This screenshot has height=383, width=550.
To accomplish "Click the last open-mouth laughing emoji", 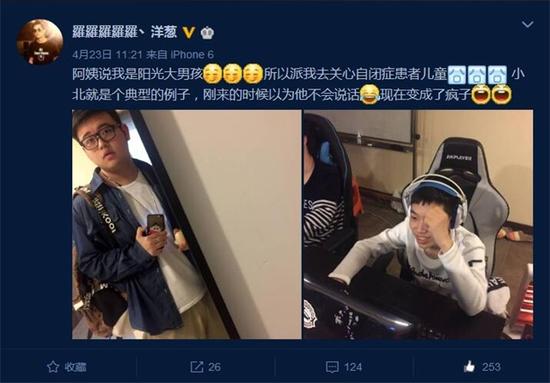I will (502, 94).
